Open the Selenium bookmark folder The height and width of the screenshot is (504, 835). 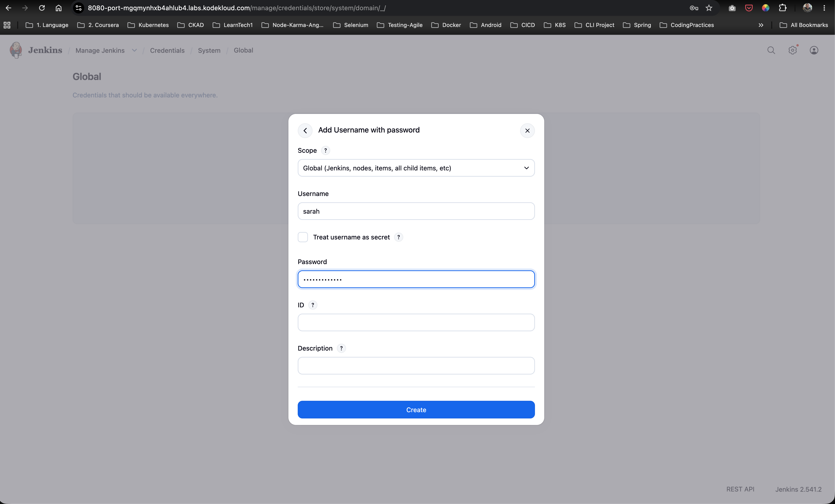(x=351, y=25)
